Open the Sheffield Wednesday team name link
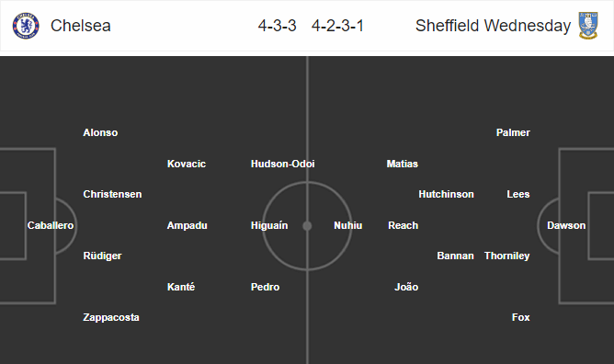The width and height of the screenshot is (614, 364). (x=493, y=26)
